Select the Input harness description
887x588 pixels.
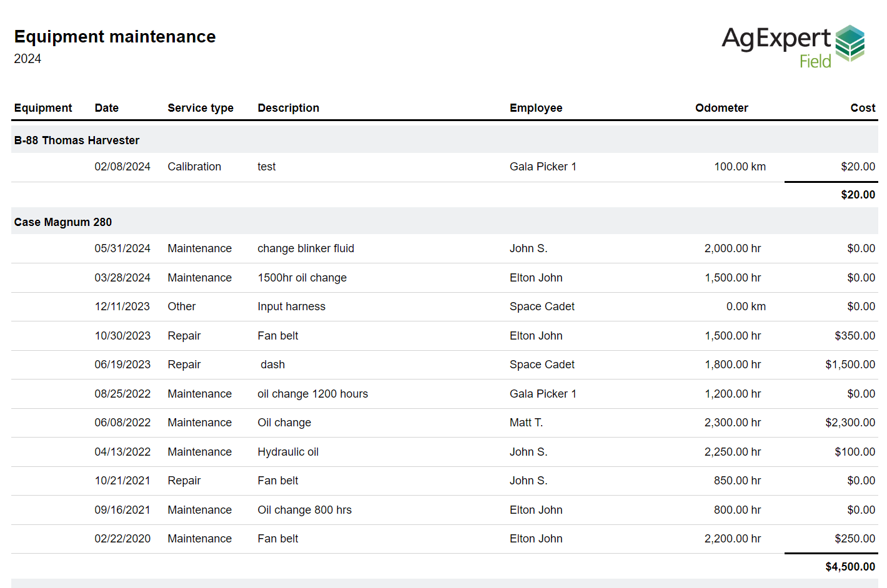[292, 306]
